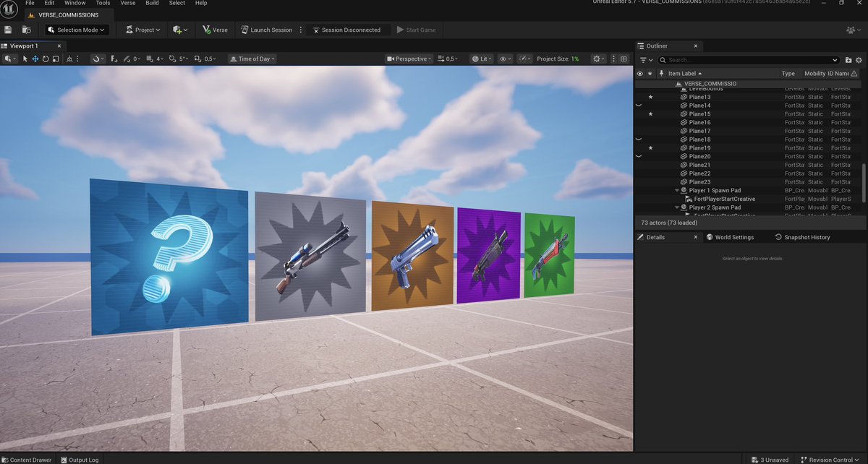Open the Content Drawer
This screenshot has height=464, width=868.
click(26, 460)
